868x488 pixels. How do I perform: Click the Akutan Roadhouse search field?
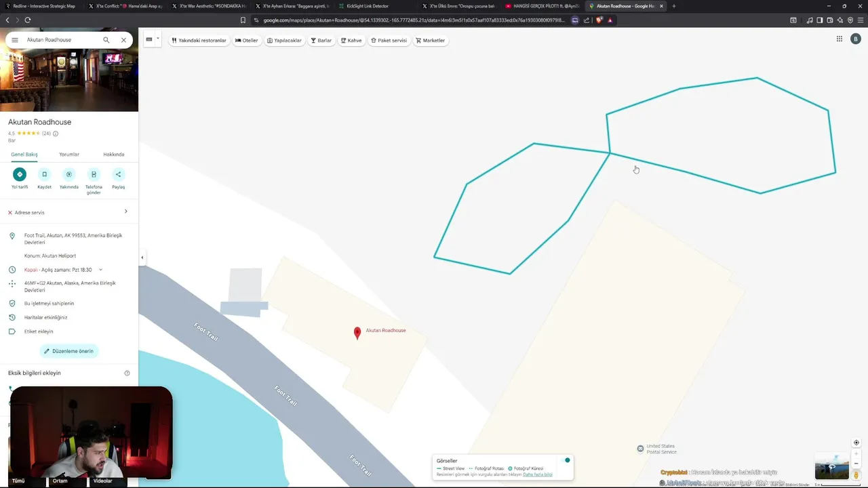coord(61,40)
